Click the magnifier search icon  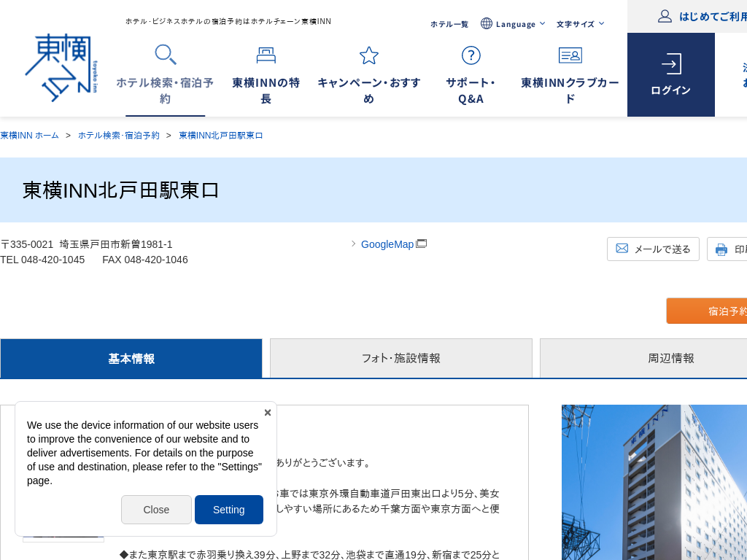pos(166,55)
